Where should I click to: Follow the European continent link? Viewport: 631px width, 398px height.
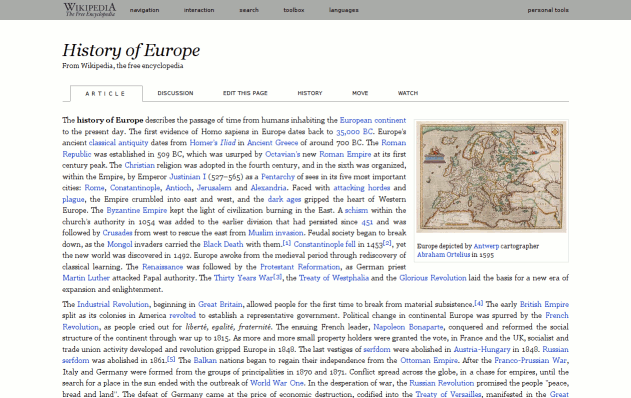(x=373, y=120)
